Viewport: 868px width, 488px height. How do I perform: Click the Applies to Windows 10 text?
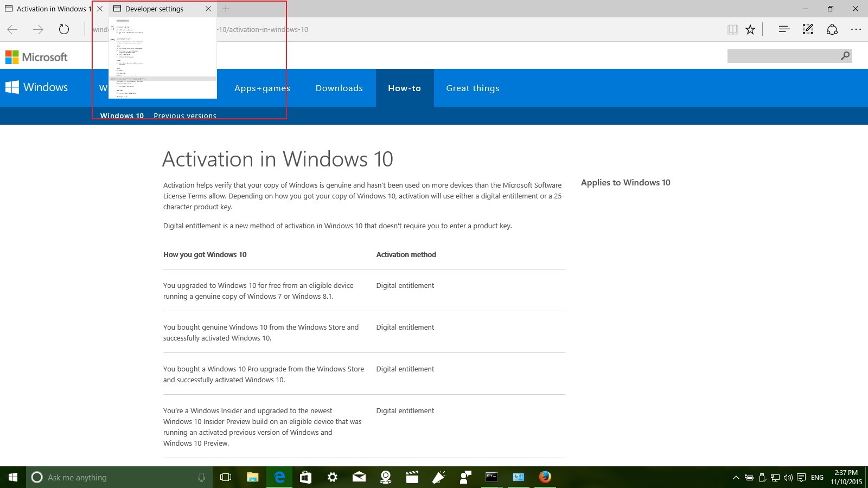(626, 183)
